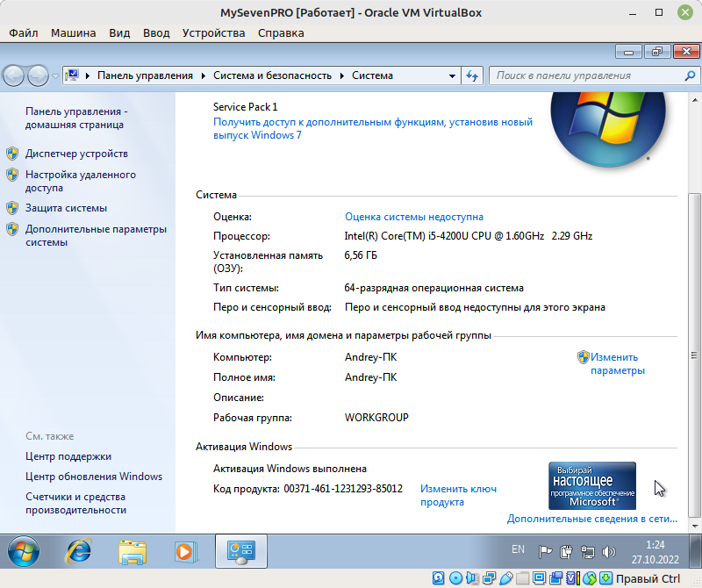
Task: Open the Справка menu
Action: pyautogui.click(x=281, y=33)
